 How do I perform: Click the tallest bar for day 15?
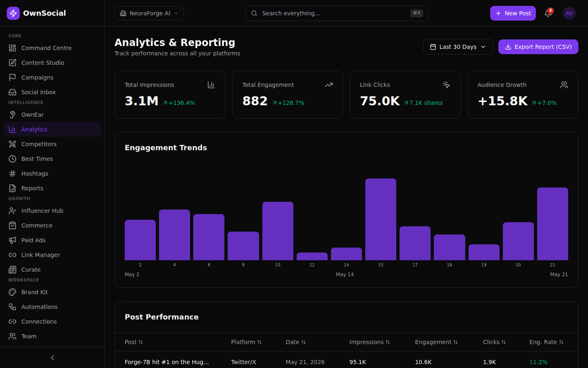[381, 219]
